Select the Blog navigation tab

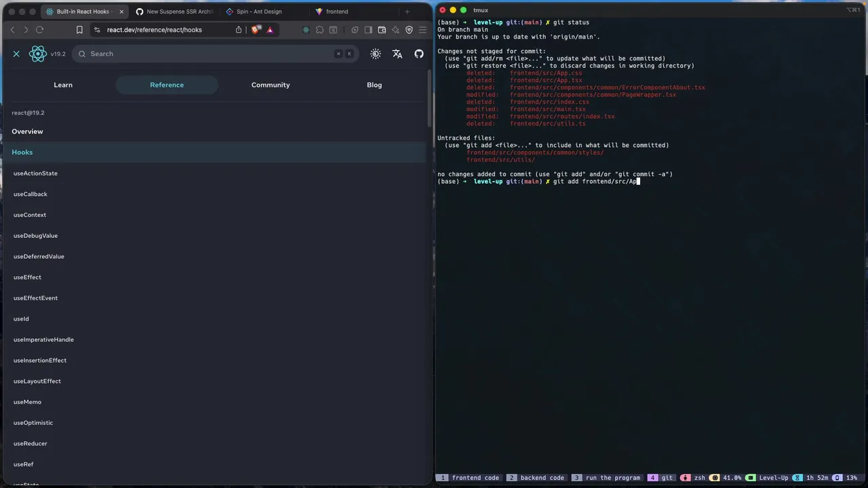(374, 85)
